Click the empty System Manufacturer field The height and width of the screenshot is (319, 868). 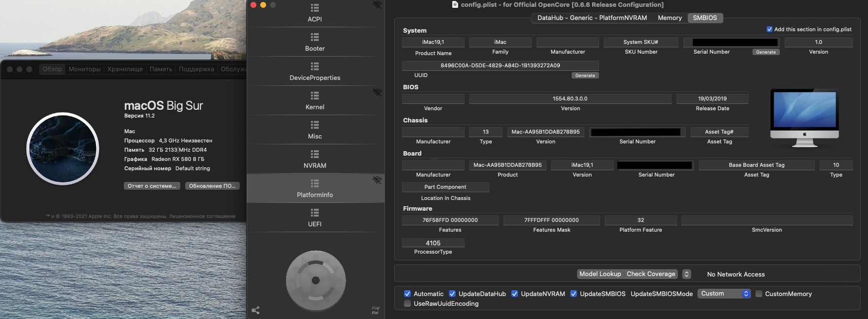[567, 42]
